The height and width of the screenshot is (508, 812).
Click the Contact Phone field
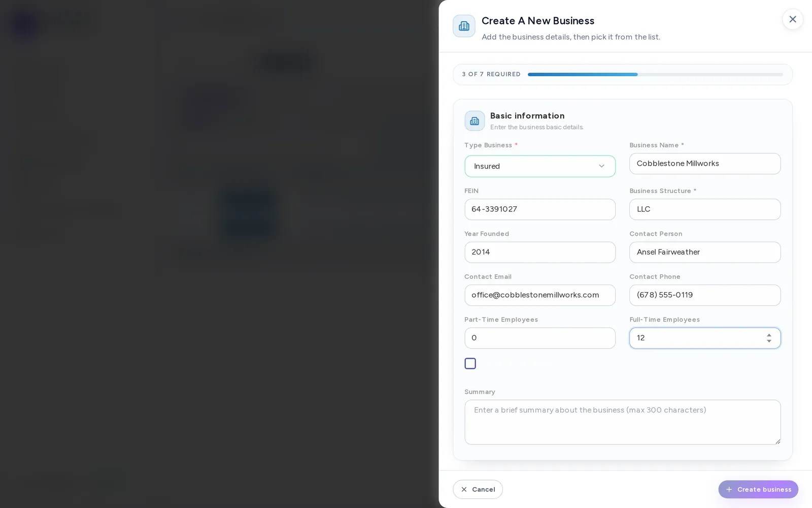coord(704,295)
